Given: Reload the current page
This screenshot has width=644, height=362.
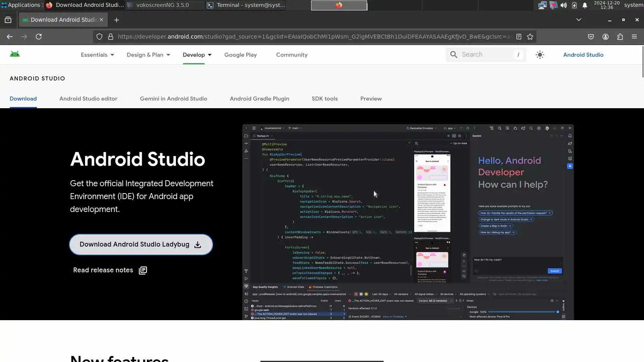Looking at the screenshot, I should tap(39, 37).
